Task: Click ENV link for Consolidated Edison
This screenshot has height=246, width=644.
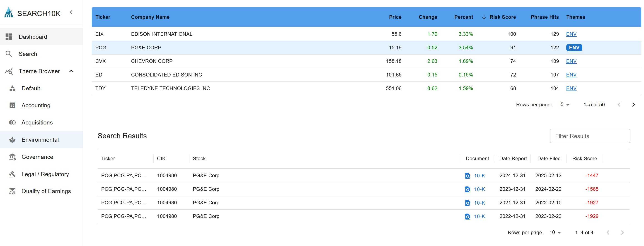Action: pyautogui.click(x=571, y=75)
